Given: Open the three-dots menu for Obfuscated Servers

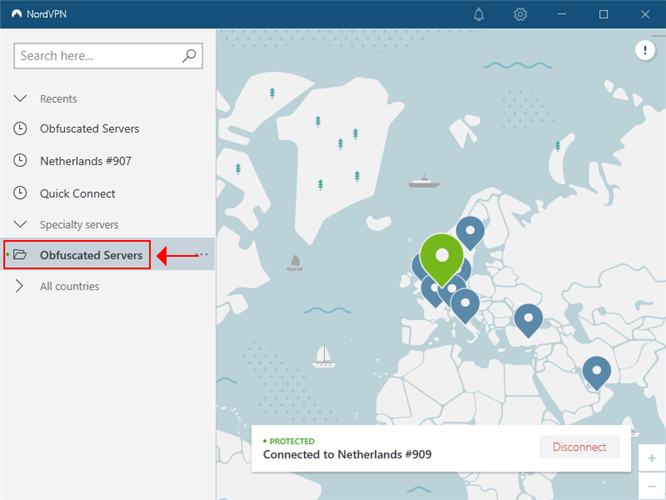Looking at the screenshot, I should (203, 255).
